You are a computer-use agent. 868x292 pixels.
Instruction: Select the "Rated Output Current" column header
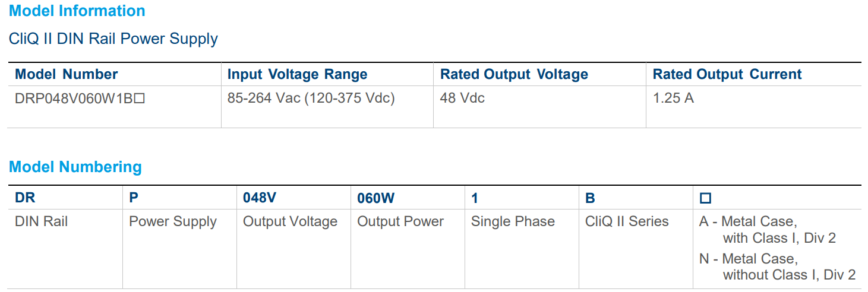727,74
